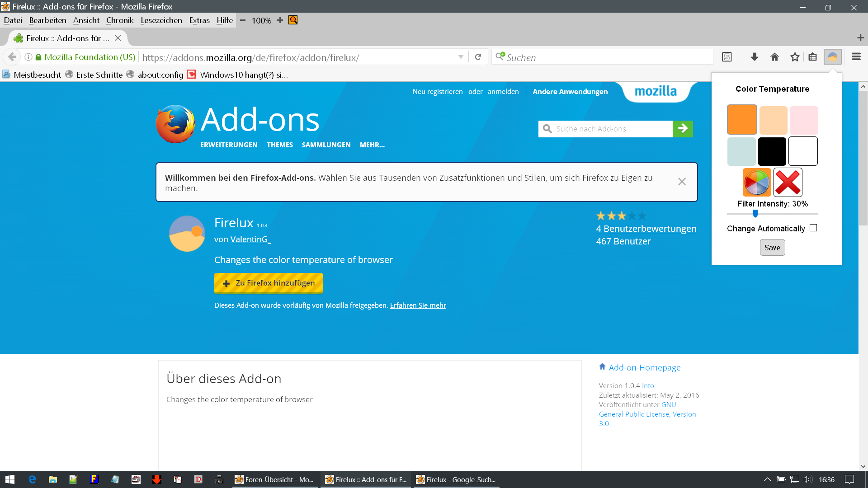Dismiss the Willkommen banner with X
The image size is (868, 488).
pyautogui.click(x=682, y=182)
